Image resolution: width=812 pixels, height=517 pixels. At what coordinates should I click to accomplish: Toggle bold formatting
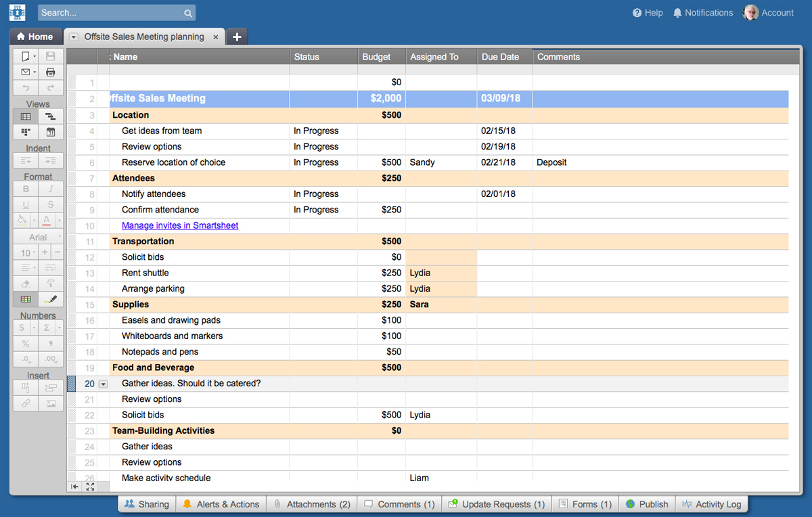click(25, 189)
